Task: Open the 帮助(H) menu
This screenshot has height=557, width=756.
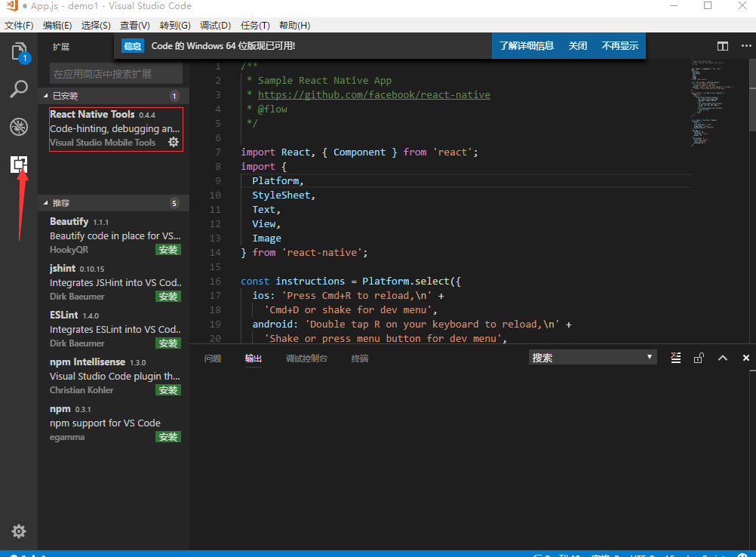Action: click(294, 26)
